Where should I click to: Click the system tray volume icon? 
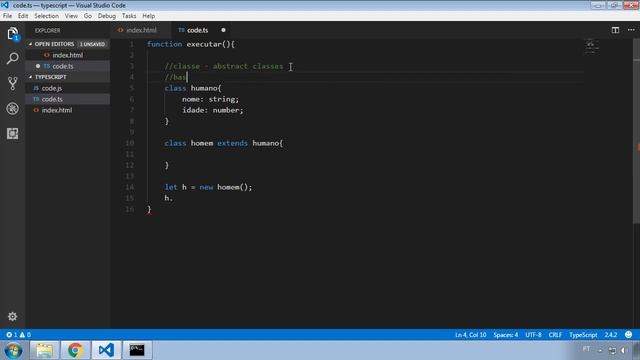click(623, 350)
